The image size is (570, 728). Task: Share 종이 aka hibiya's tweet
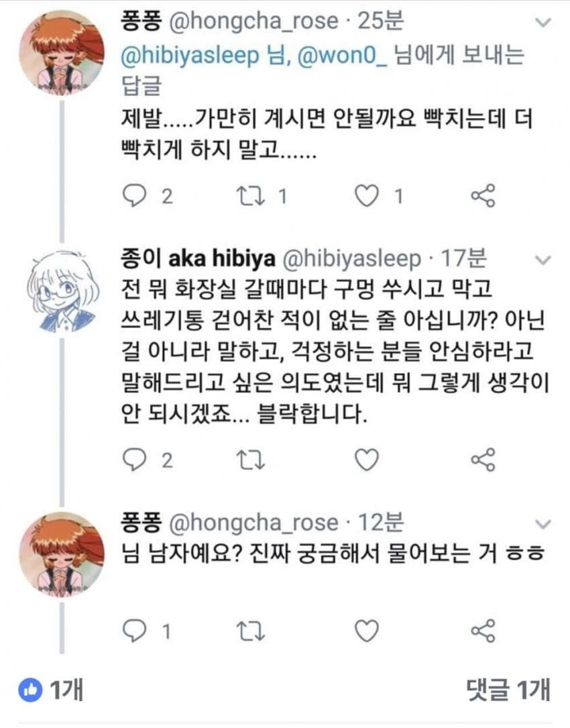click(x=483, y=460)
